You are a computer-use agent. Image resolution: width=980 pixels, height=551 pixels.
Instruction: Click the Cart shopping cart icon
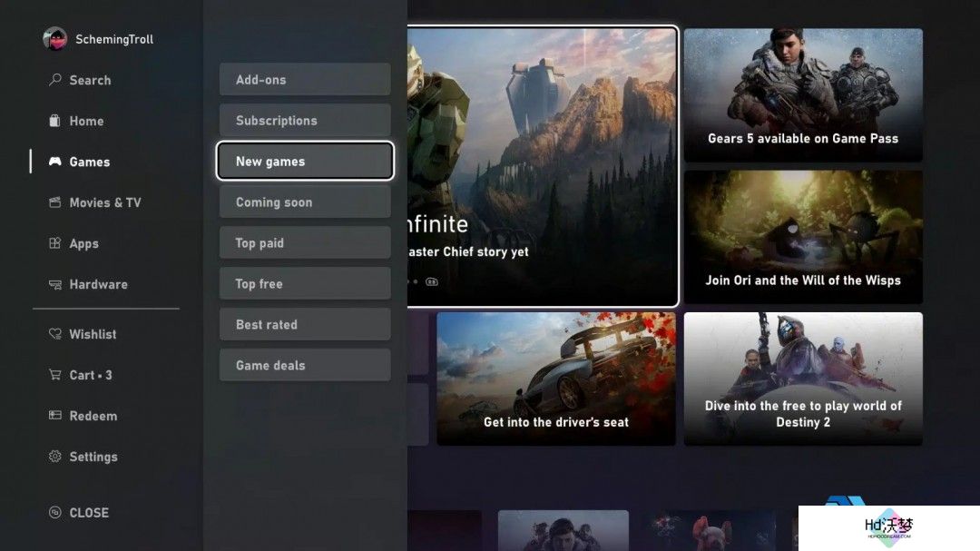(x=55, y=375)
